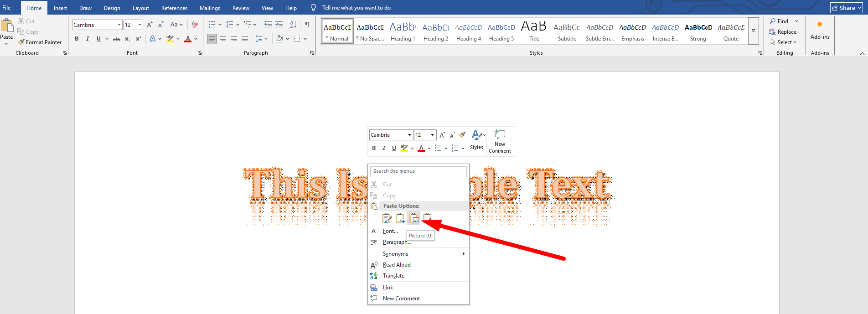Apply red font color in the ribbon

(x=187, y=39)
